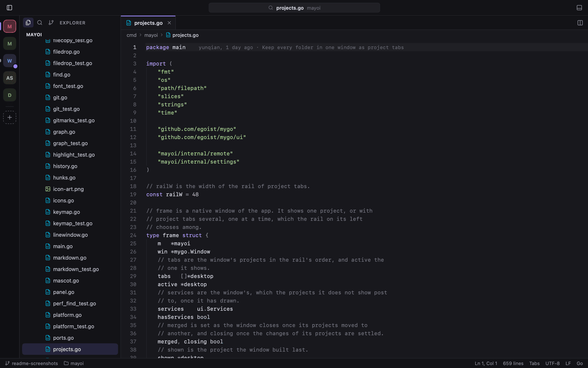
Task: Switch to the D project tab
Action: 10,95
